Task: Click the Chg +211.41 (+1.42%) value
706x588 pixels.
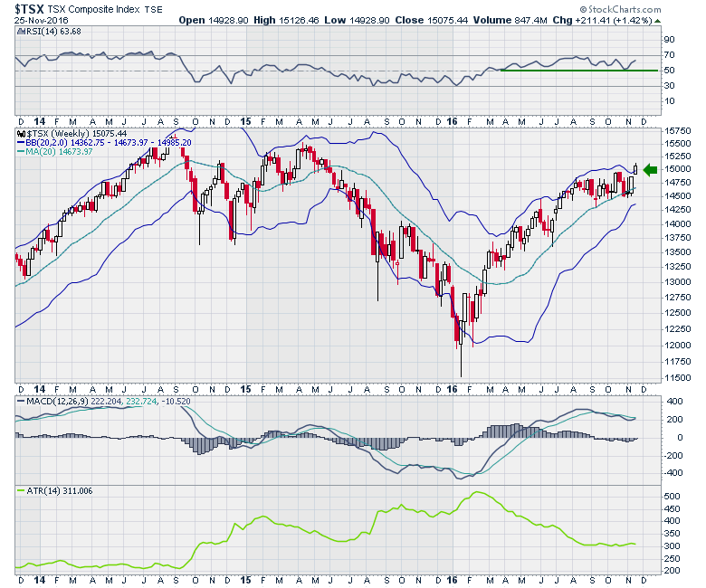Action: [603, 20]
